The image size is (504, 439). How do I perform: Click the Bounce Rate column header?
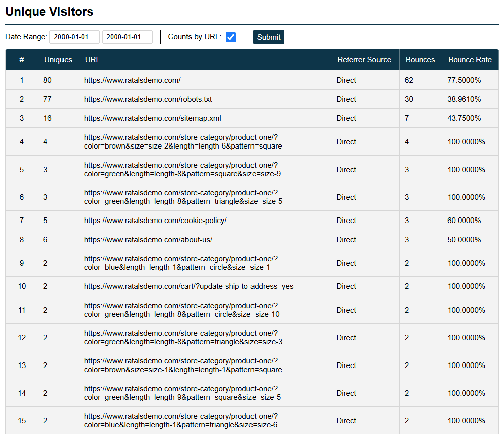tap(470, 60)
